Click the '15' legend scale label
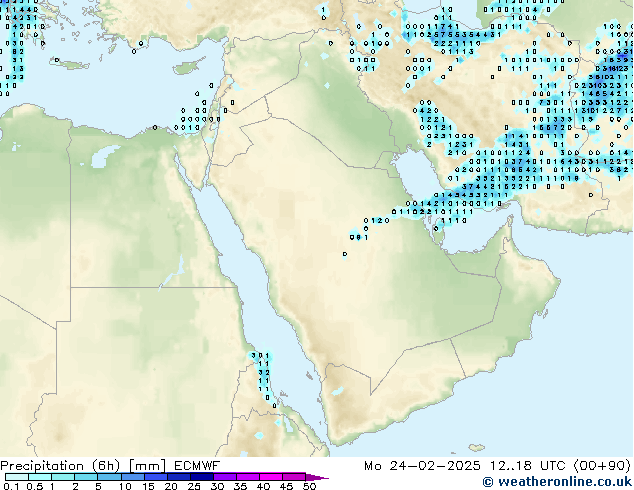Screen dimensions: 634x490 point(148,486)
